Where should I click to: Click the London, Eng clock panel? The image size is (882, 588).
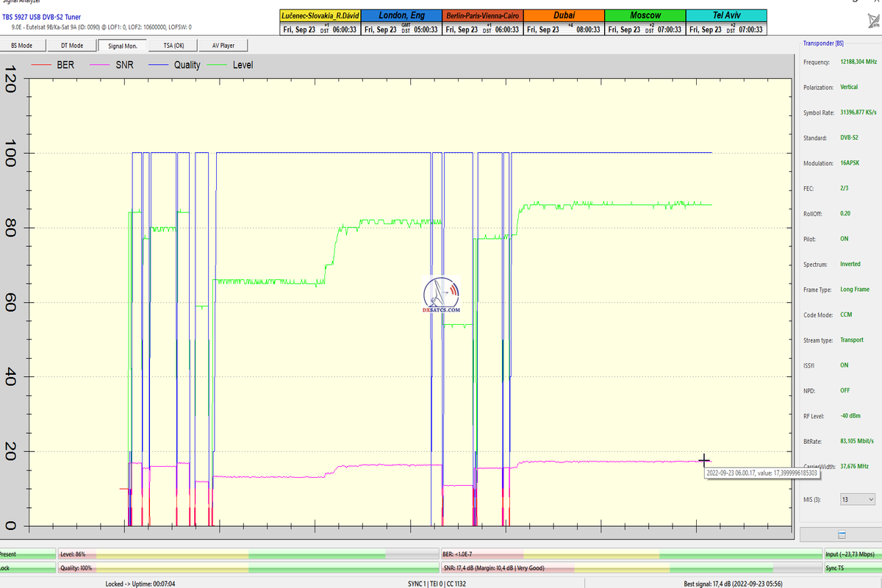click(x=401, y=22)
